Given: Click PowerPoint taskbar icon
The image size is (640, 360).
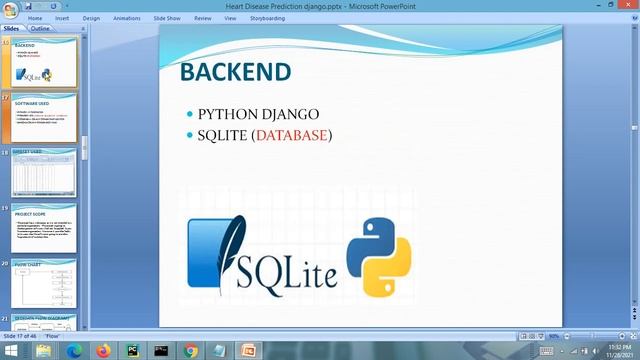Looking at the screenshot, I should (x=248, y=351).
